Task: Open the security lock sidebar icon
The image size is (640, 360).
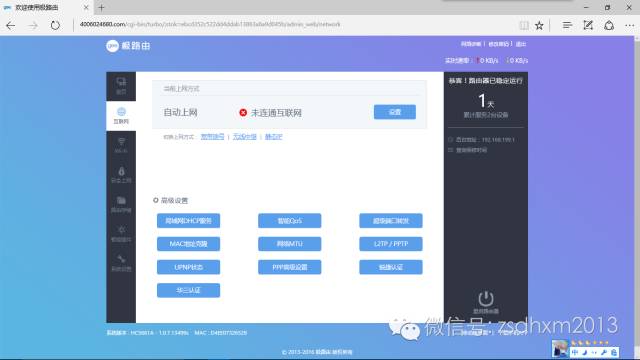Action: (121, 175)
